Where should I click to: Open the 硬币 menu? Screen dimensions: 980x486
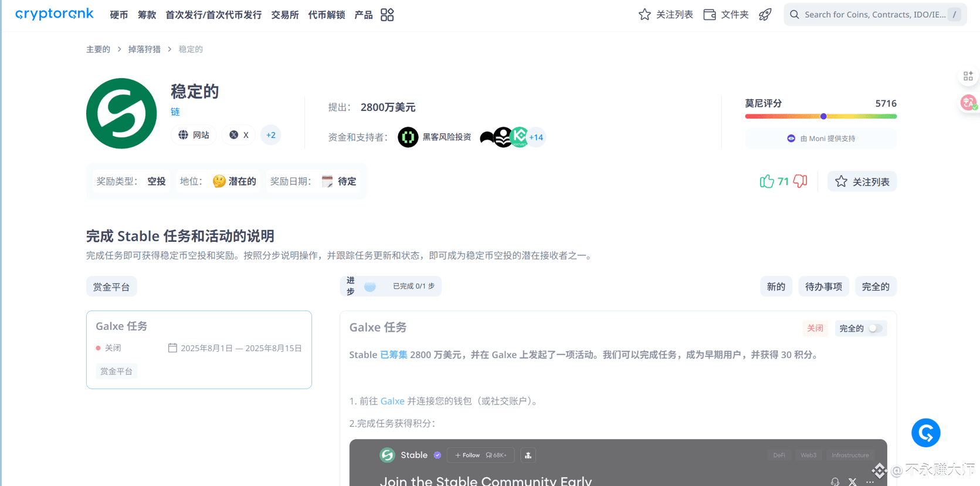[x=119, y=15]
